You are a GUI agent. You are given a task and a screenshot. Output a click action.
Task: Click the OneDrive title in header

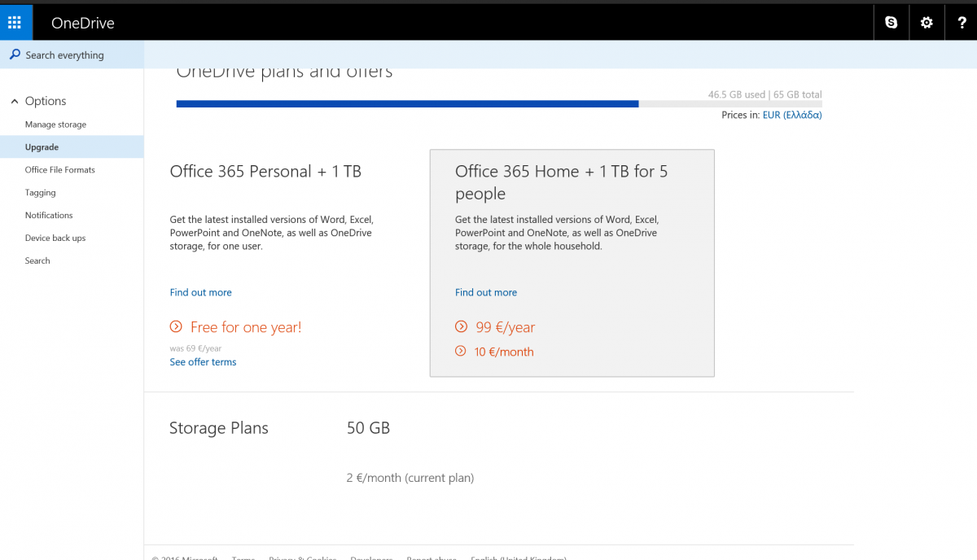tap(83, 23)
